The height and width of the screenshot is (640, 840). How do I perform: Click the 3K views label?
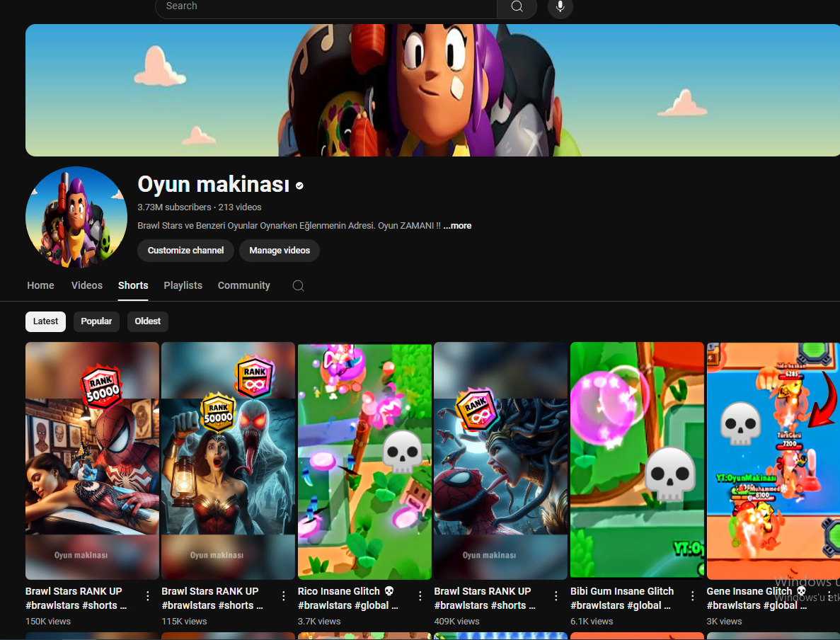pyautogui.click(x=724, y=622)
